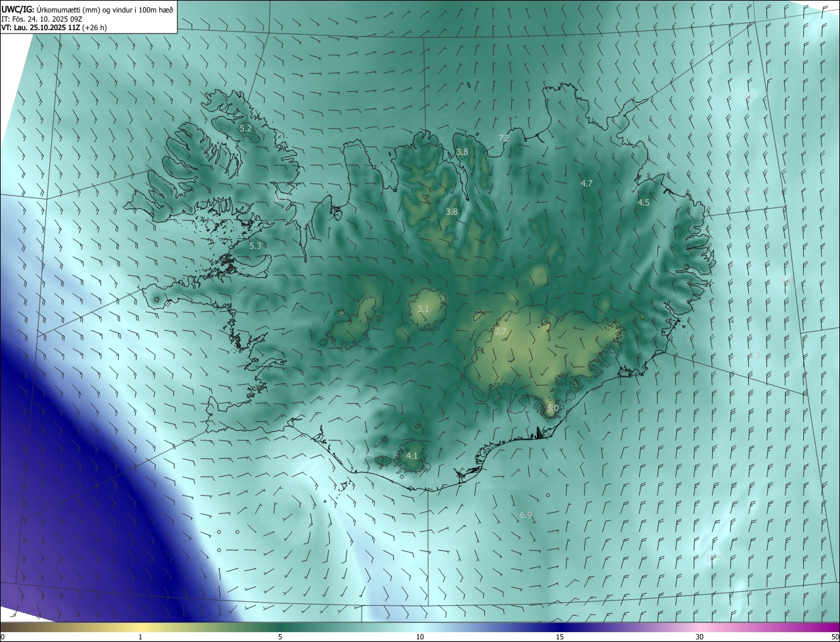Pick the yellow segment of the color scale

[x=141, y=628]
